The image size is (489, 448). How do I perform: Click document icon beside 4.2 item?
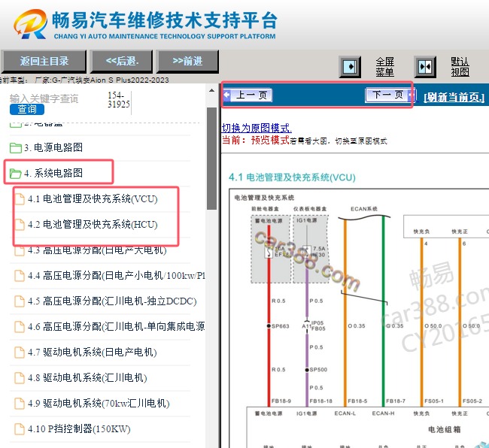[20, 225]
